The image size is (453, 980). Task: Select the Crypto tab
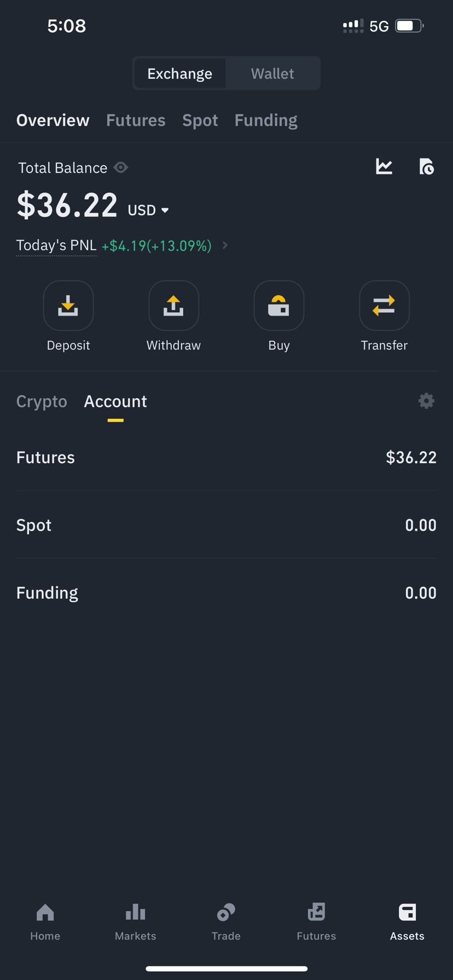[42, 401]
